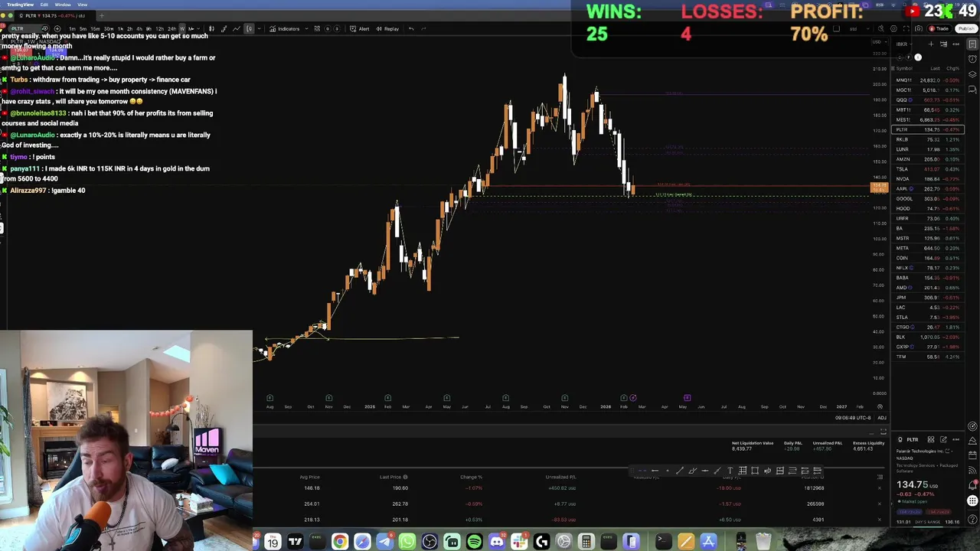Click compare or add symbol plus icon
This screenshot has width=980, height=551.
(57, 29)
